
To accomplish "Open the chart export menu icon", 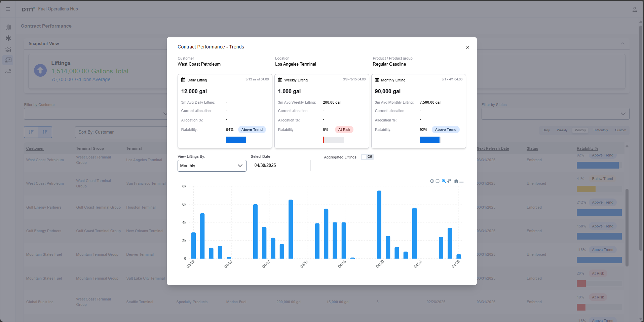I will (x=461, y=181).
